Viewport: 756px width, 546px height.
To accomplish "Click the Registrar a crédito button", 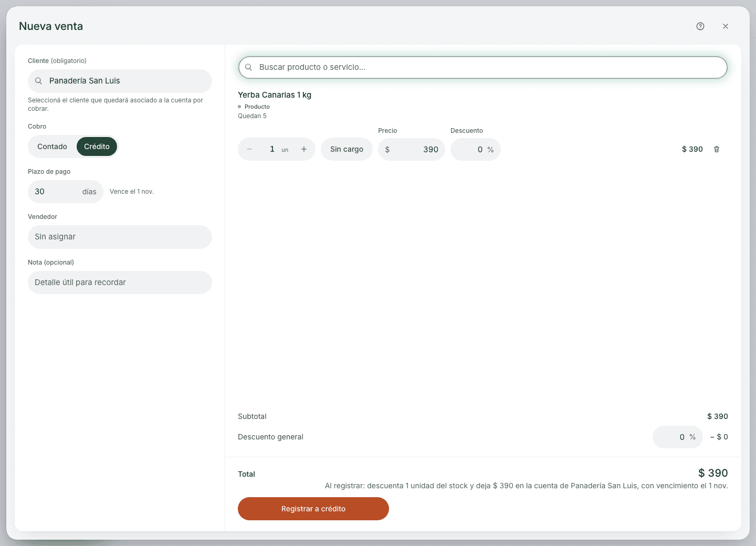I will tap(313, 509).
